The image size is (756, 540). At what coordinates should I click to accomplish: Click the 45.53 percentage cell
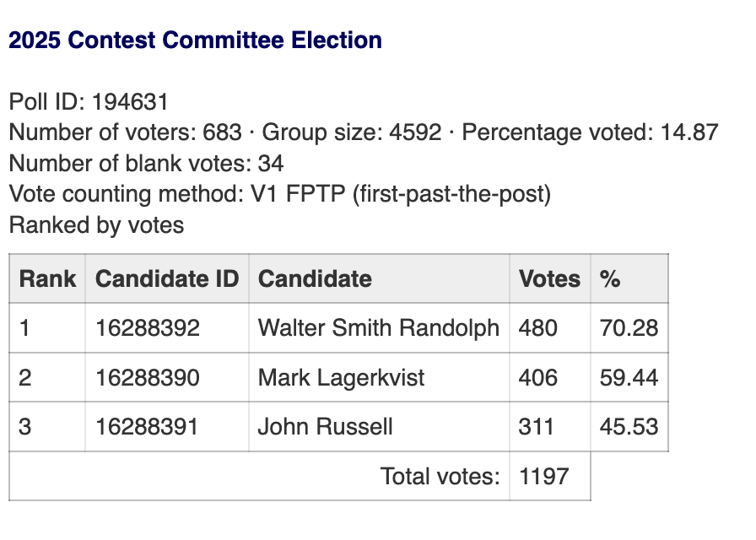[x=629, y=427]
